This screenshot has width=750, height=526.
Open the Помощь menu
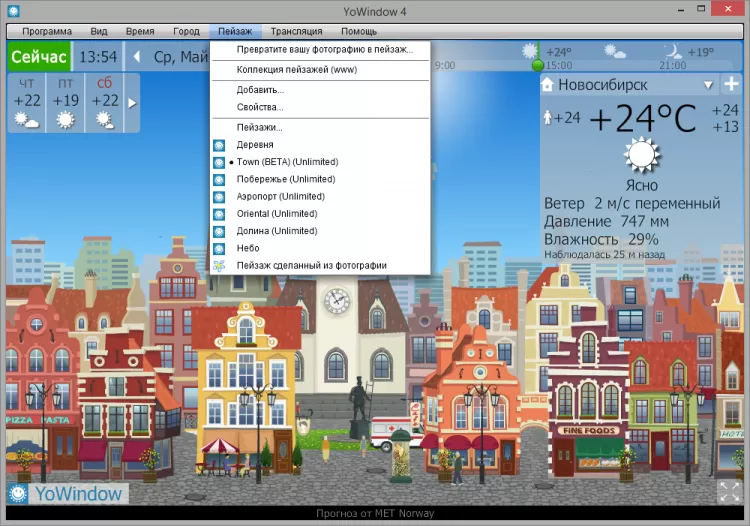[359, 32]
